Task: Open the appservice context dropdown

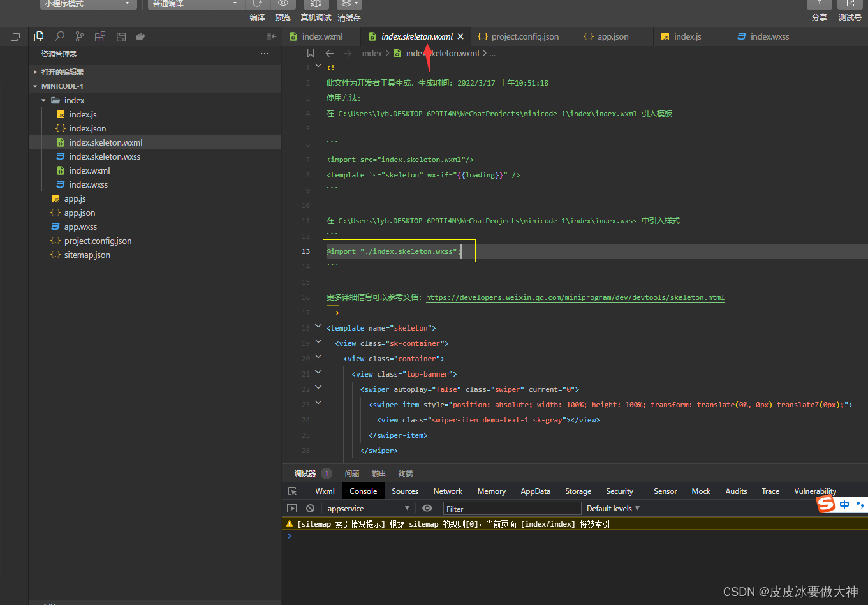Action: click(x=368, y=509)
